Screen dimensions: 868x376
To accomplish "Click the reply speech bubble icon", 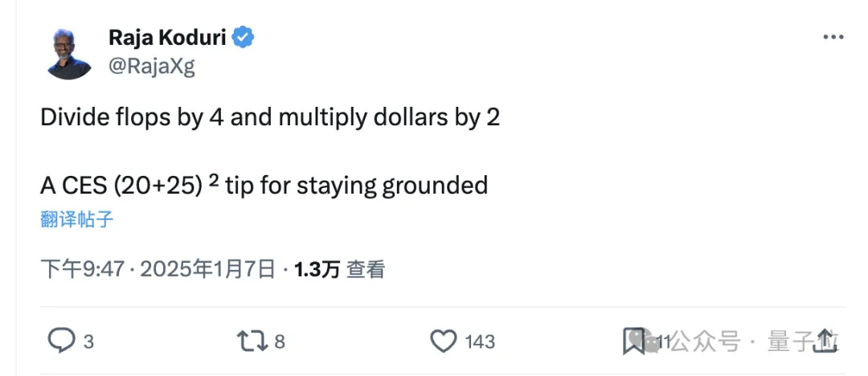I will [x=61, y=341].
